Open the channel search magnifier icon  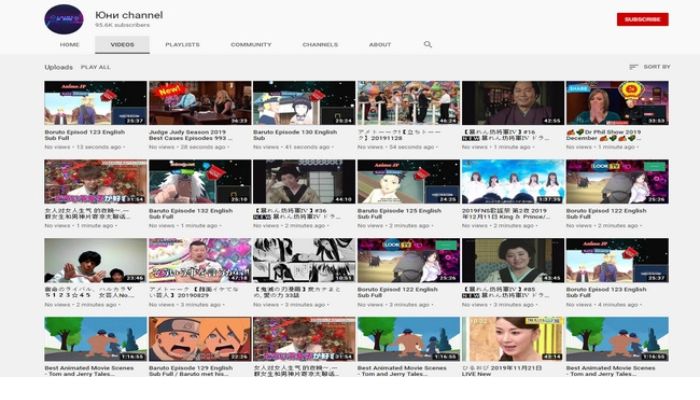pos(428,44)
